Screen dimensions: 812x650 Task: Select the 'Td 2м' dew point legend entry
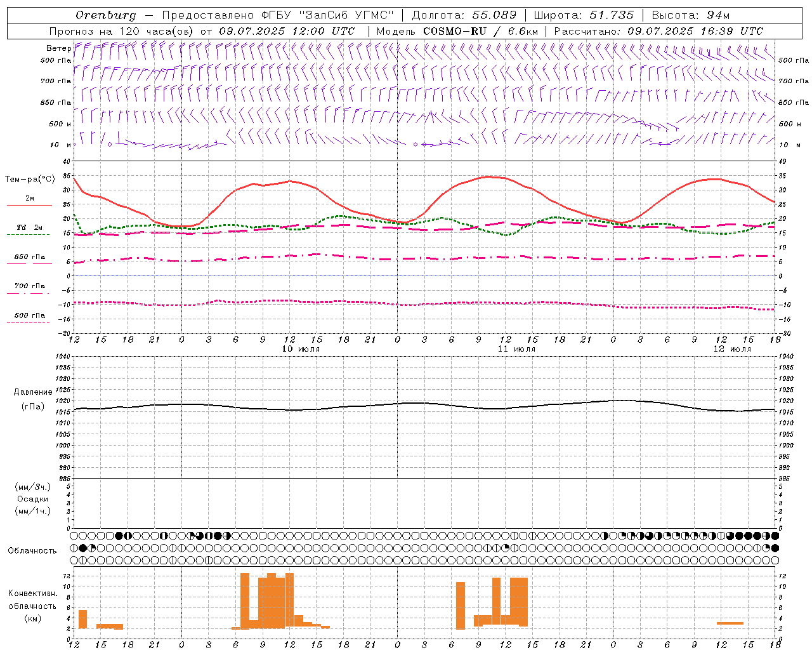pos(29,227)
